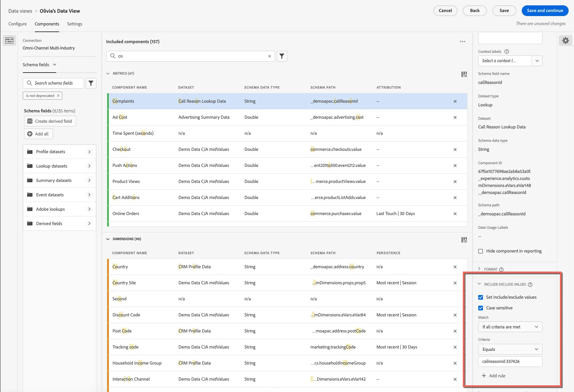Viewport: 574px width, 392px height.
Task: Customize the Metrics table columns
Action: [464, 74]
